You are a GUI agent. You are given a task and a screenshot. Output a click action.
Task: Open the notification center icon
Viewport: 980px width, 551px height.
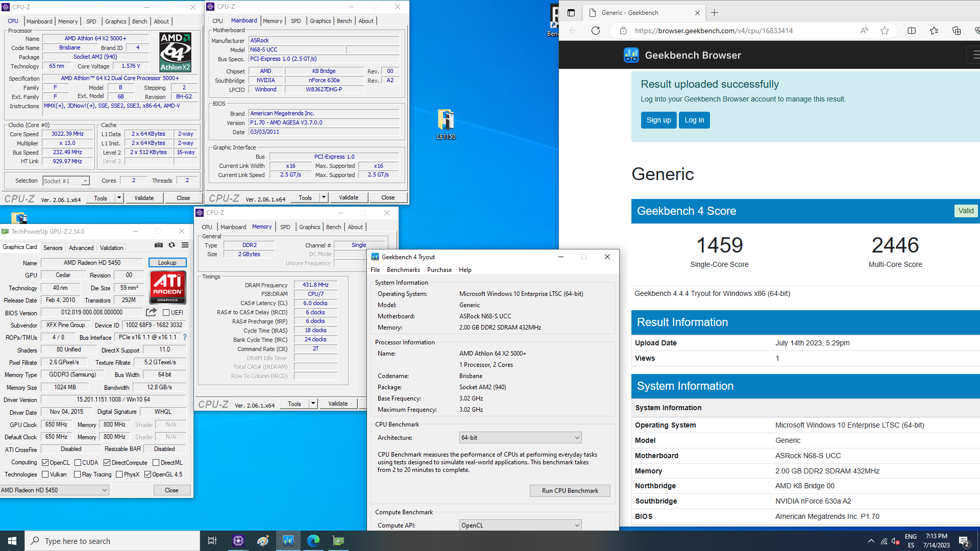(965, 541)
